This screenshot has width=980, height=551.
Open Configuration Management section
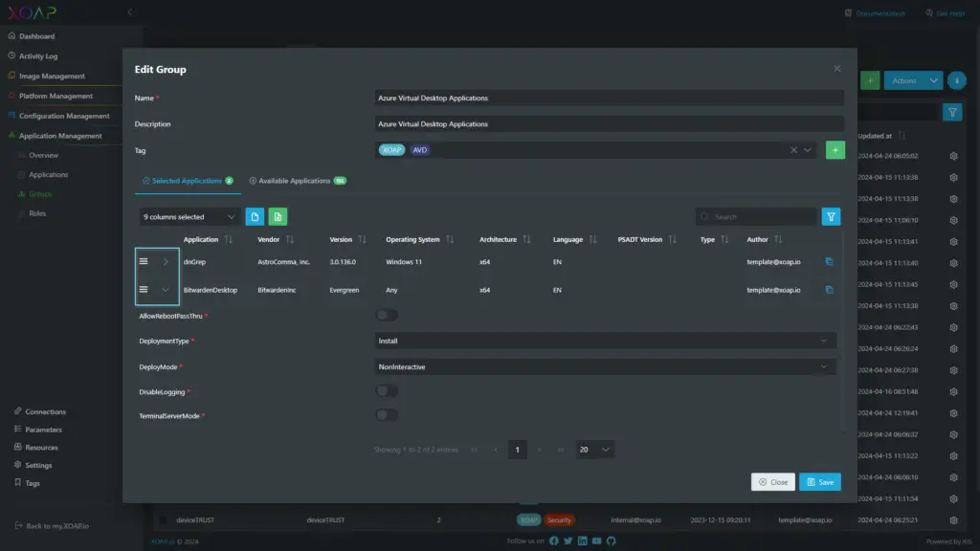64,116
